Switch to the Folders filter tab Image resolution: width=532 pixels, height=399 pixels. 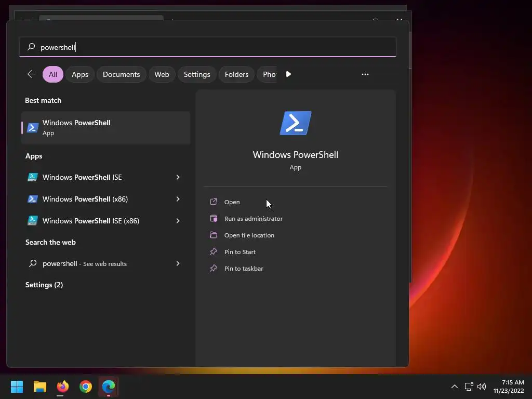(x=236, y=74)
